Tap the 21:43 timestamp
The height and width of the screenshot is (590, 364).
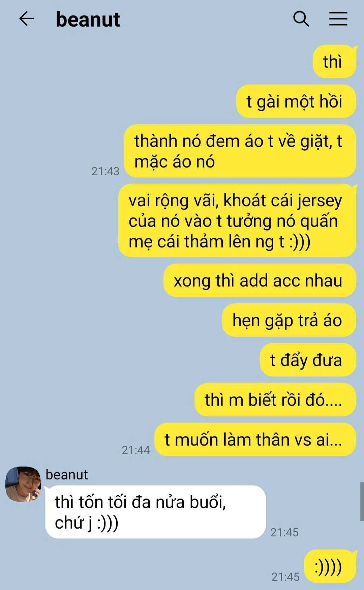[x=105, y=171]
